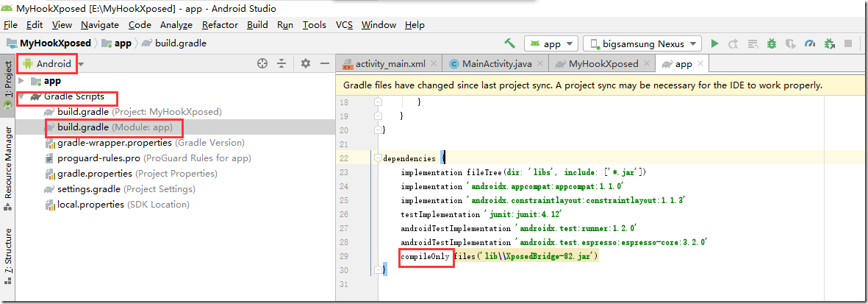The width and height of the screenshot is (868, 304).
Task: Click Select Opened File target icon
Action: (x=263, y=64)
